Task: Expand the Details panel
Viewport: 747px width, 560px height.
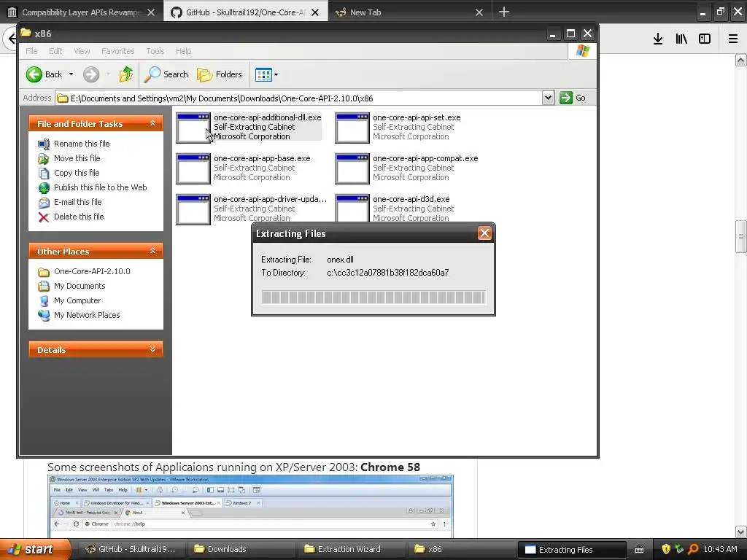Action: coord(152,349)
